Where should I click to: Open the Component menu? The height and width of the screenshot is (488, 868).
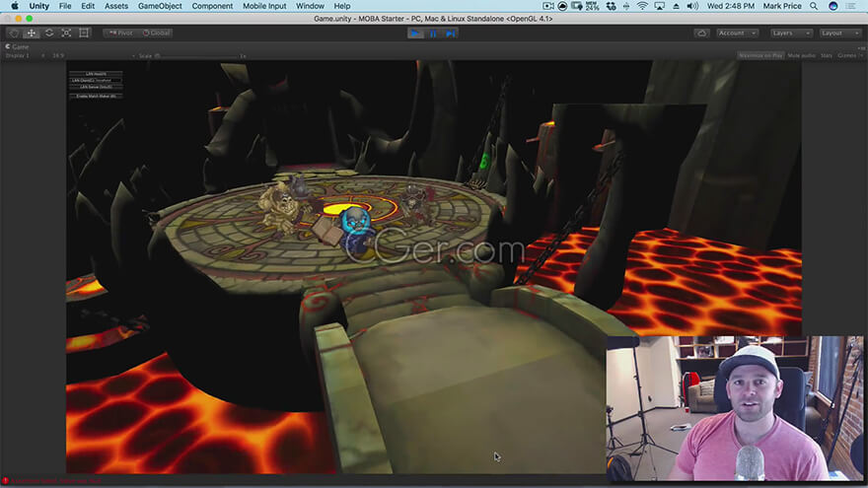[212, 6]
